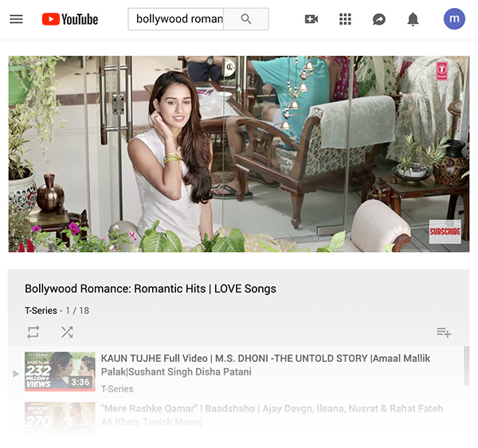Click the playlist panel scrollbar
The height and width of the screenshot is (448, 478).
[466, 366]
